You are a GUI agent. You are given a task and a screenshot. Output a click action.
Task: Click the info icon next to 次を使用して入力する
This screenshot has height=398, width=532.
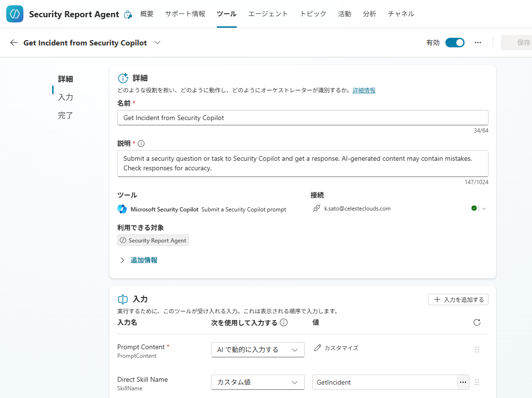[x=284, y=323]
